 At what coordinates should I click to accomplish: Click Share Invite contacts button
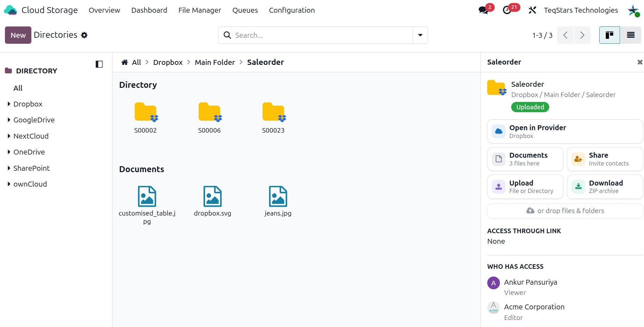point(605,159)
